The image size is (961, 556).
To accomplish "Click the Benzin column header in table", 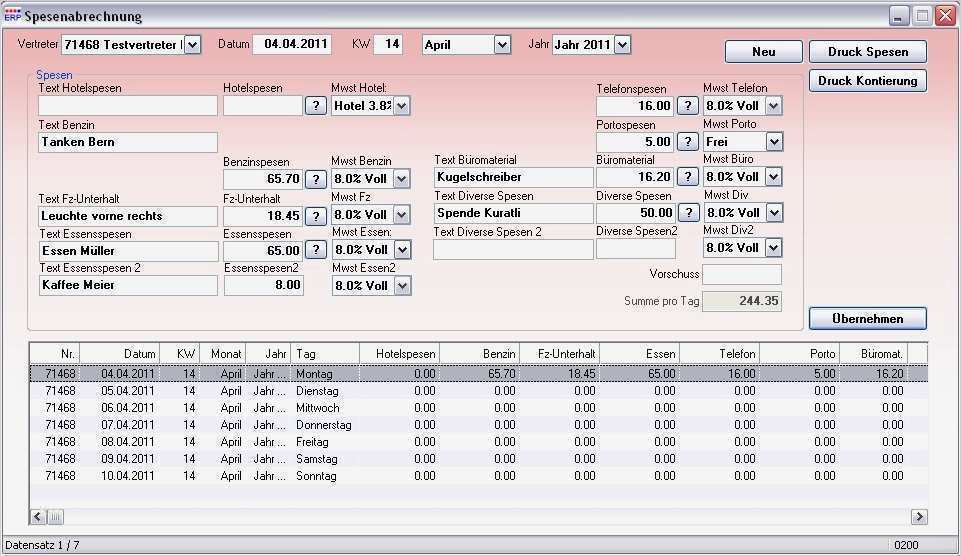I will pyautogui.click(x=479, y=353).
